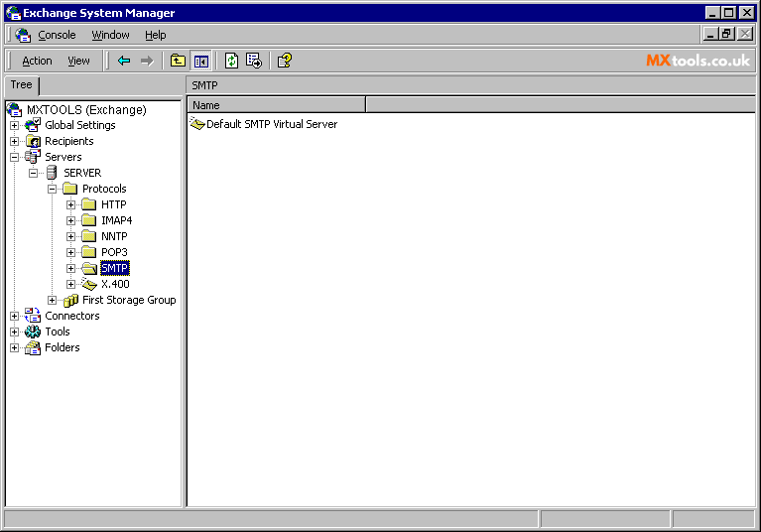Click the Recipients tree icon
This screenshot has height=532, width=761.
tap(33, 141)
